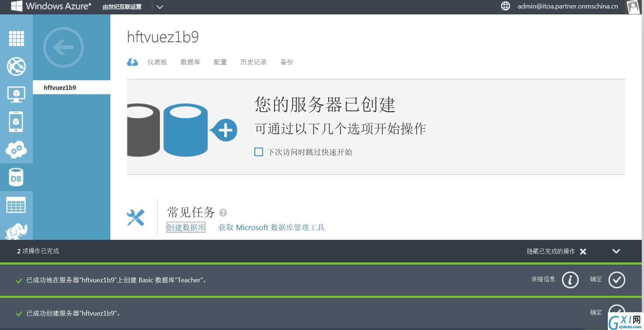Screen dimensions: 644x330
Task: Click the 2 项操作已完成 status text
Action: tap(38, 251)
